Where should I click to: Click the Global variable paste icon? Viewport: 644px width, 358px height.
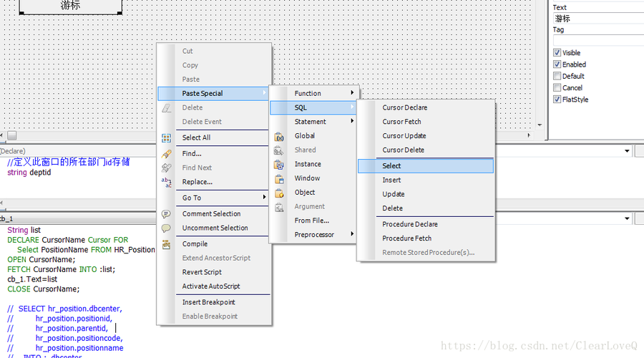coord(279,137)
